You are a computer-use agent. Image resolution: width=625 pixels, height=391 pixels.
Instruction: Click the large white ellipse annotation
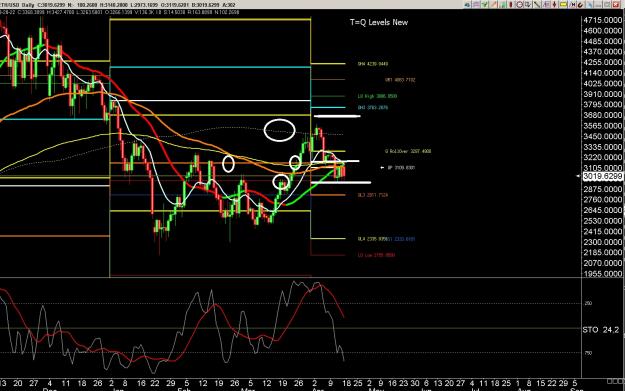[x=279, y=130]
